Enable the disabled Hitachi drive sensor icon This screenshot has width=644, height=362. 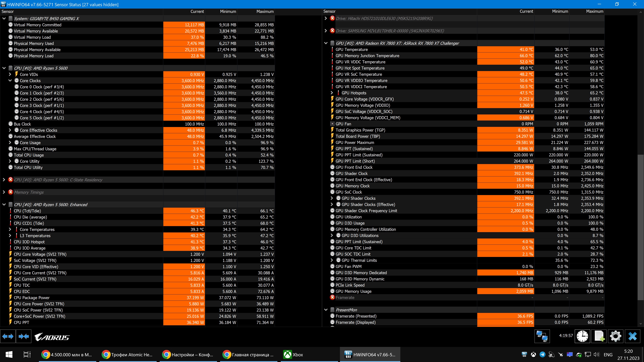tap(332, 18)
